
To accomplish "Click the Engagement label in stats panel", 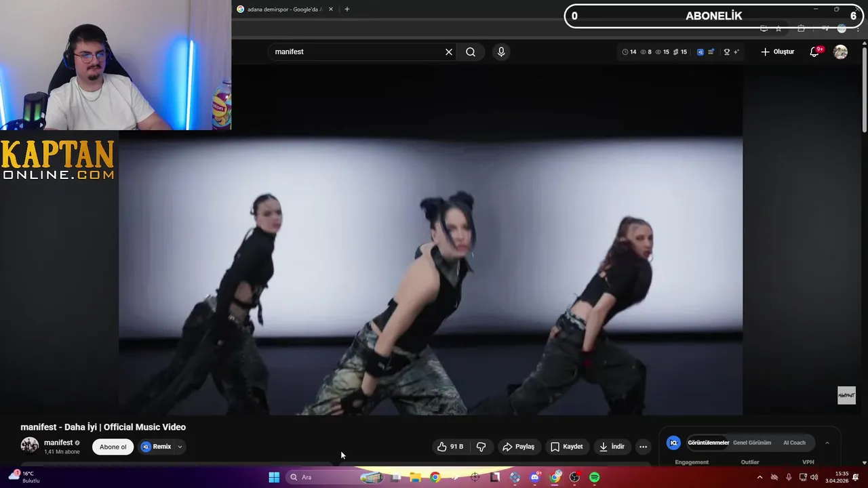I will coord(692,462).
